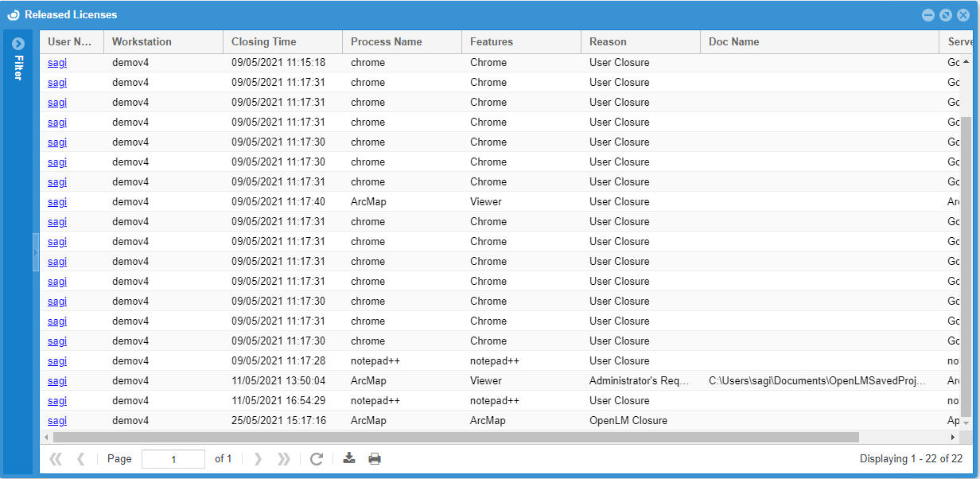Go to the previous page arrow
Image resolution: width=980 pixels, height=479 pixels.
80,458
